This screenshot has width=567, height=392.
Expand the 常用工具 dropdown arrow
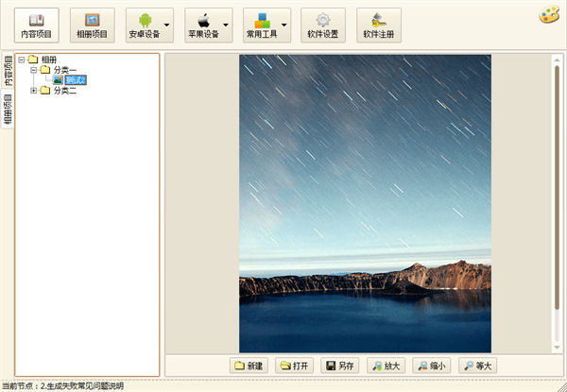click(x=283, y=25)
